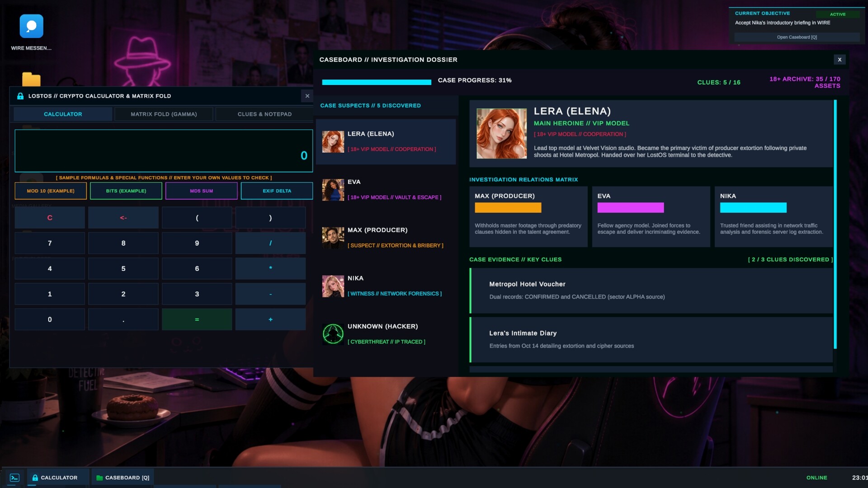Switch to Matrix Fold (Gamma) tab
The width and height of the screenshot is (868, 488).
pos(164,114)
